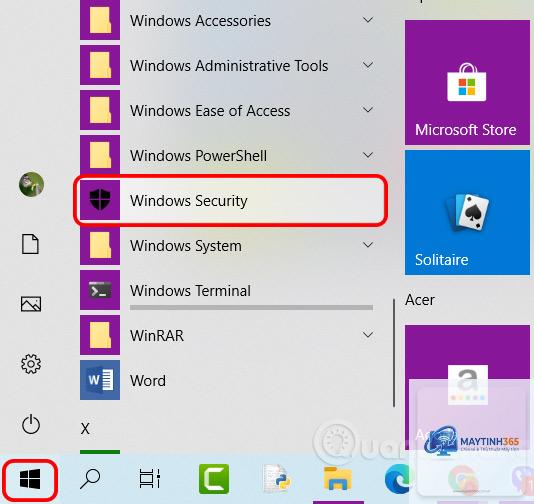Click the Windows Security shield icon
The image size is (534, 504).
coord(100,200)
